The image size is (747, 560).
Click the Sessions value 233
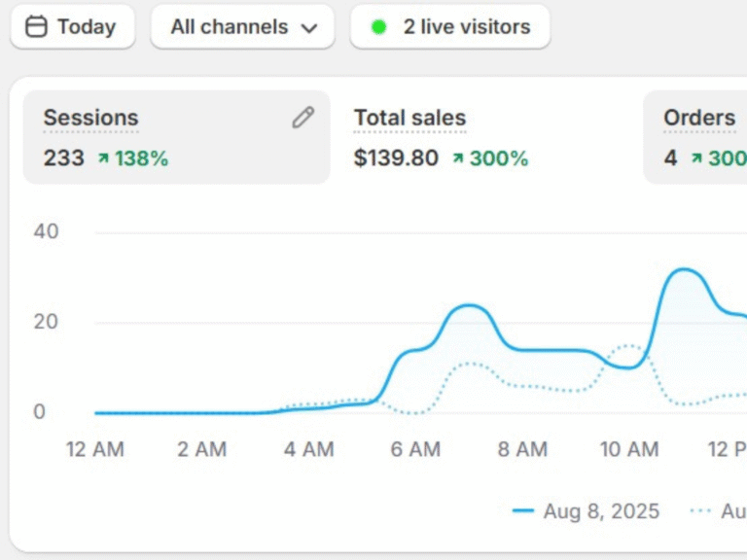point(64,158)
